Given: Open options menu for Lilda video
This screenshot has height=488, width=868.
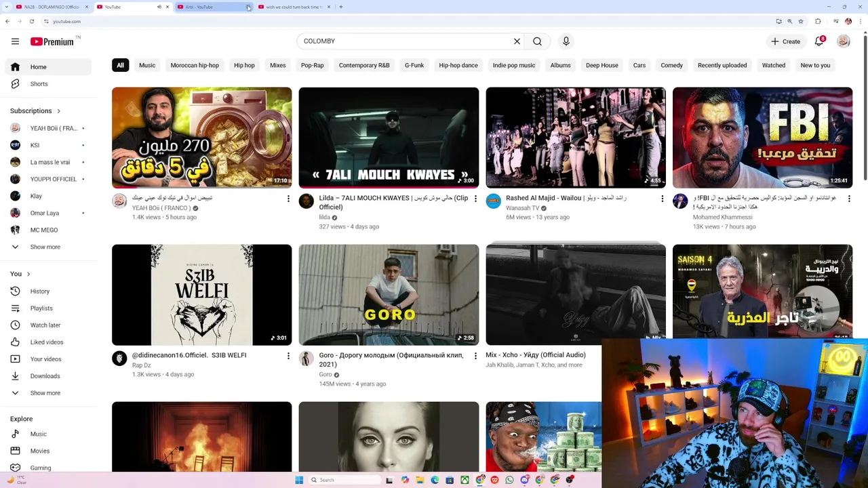Looking at the screenshot, I should point(475,199).
